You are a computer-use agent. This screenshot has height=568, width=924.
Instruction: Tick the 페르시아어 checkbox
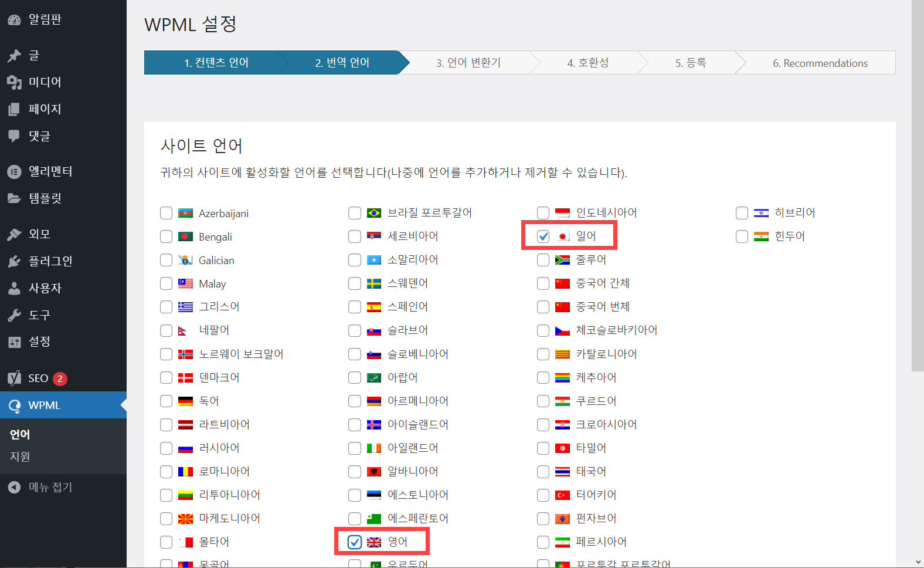tap(543, 542)
